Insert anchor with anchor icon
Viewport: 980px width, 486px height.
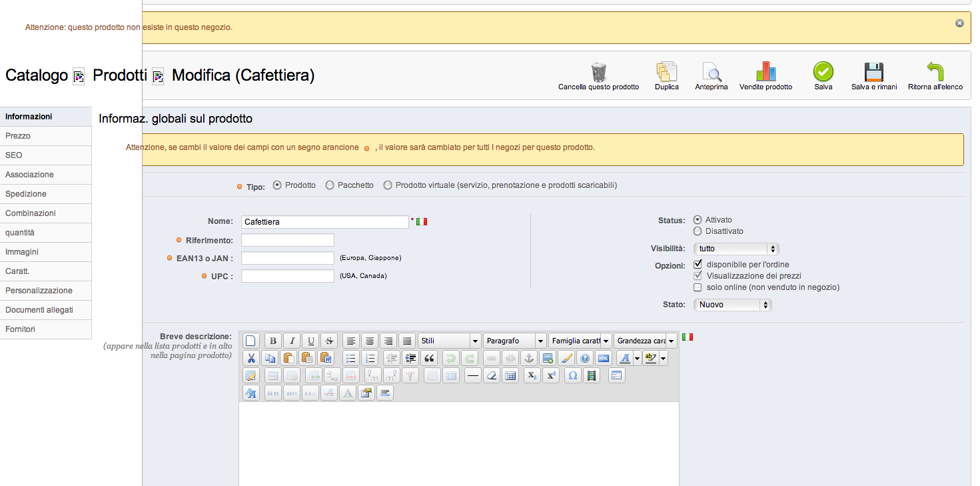(x=528, y=358)
